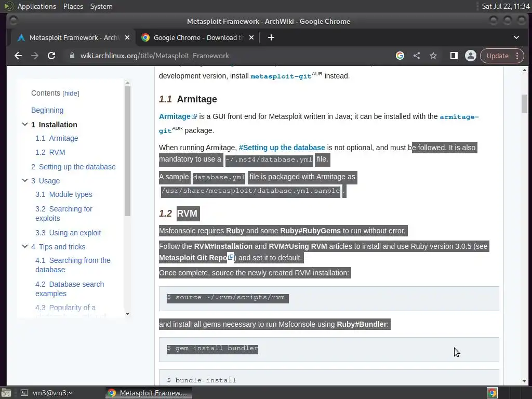Open the tab search chevron
The width and height of the screenshot is (532, 399).
click(516, 37)
